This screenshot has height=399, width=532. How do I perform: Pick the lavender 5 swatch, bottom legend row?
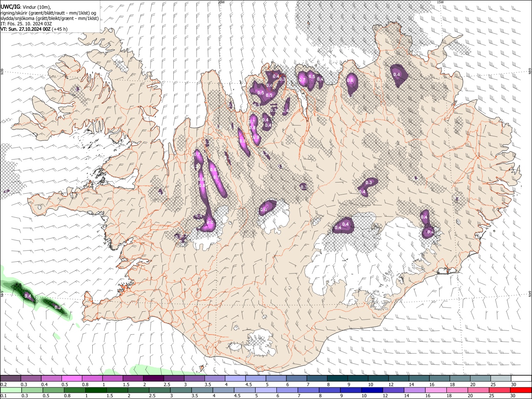tap(266, 390)
